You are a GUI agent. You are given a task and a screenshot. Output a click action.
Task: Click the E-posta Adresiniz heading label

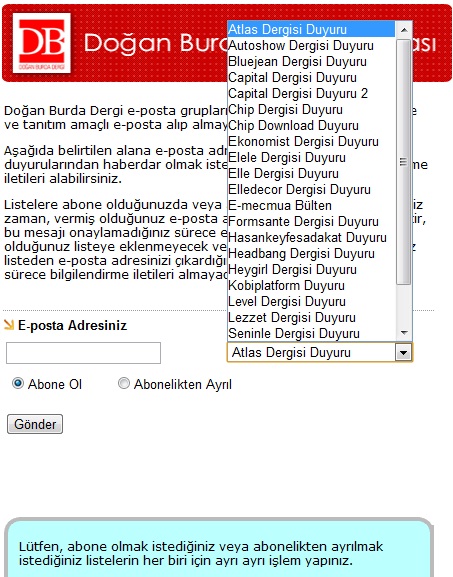[x=72, y=325]
